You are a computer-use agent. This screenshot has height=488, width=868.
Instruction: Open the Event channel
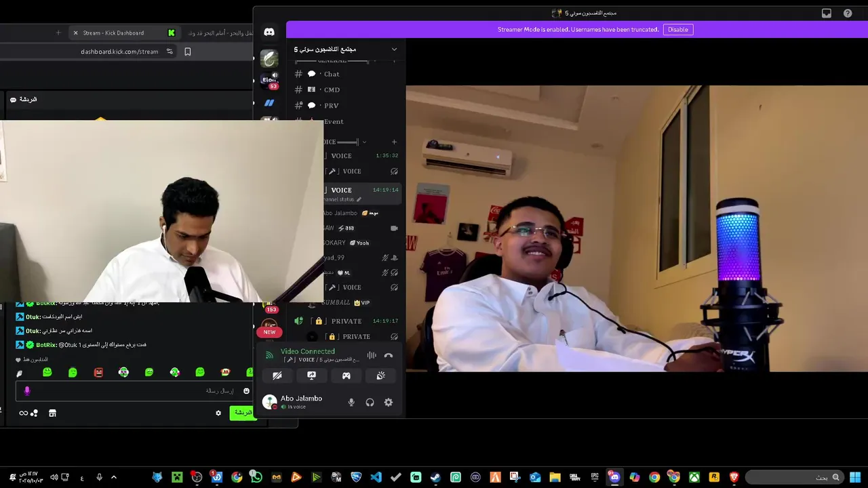pos(334,121)
